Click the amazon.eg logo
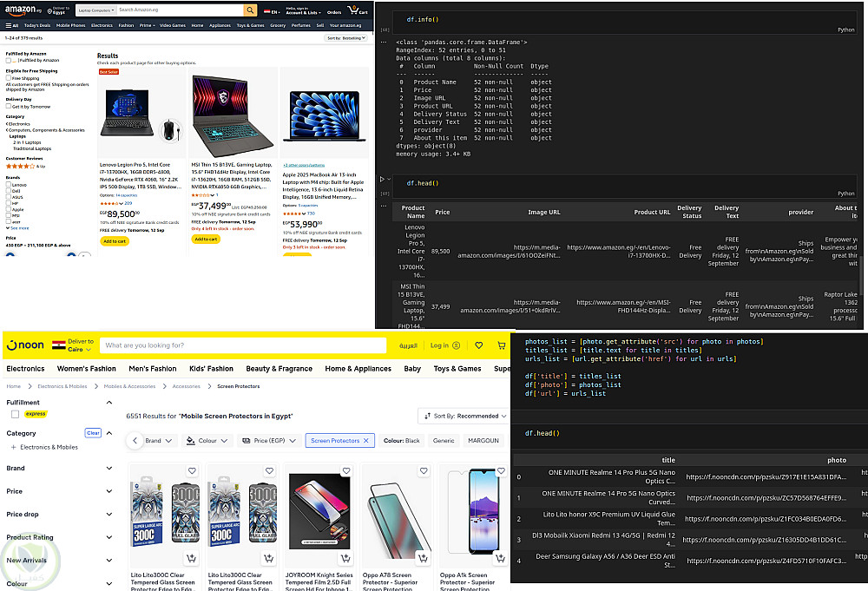 [x=23, y=10]
